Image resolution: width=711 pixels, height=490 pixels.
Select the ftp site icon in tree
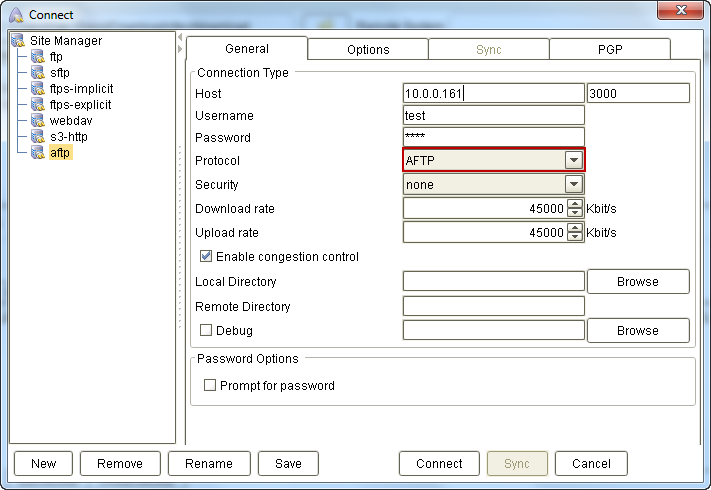point(39,57)
